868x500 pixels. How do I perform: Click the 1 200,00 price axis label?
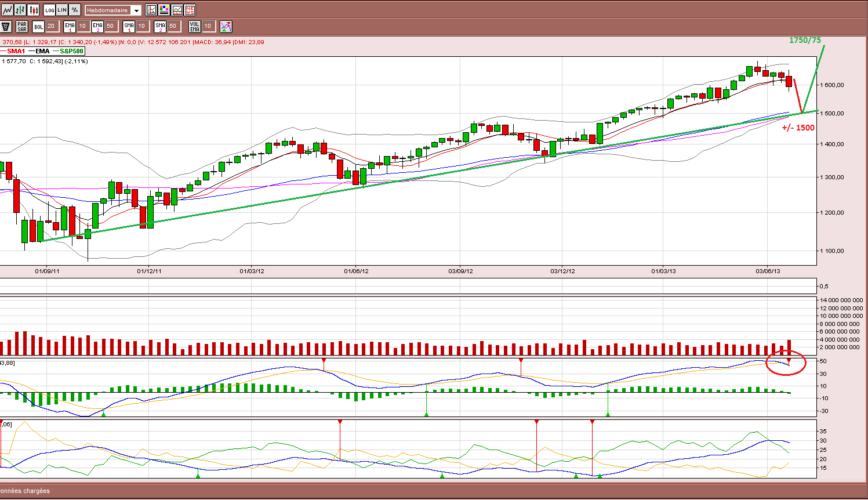832,212
